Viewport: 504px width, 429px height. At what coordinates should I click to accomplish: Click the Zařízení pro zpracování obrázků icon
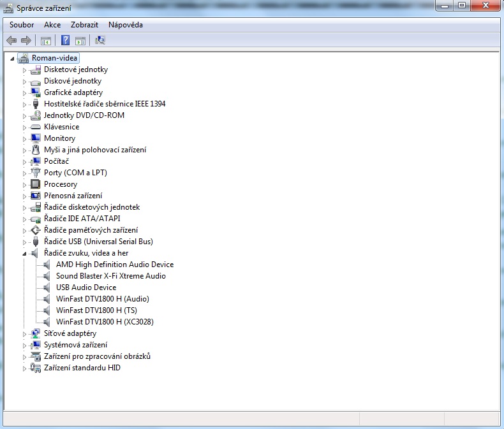point(36,356)
